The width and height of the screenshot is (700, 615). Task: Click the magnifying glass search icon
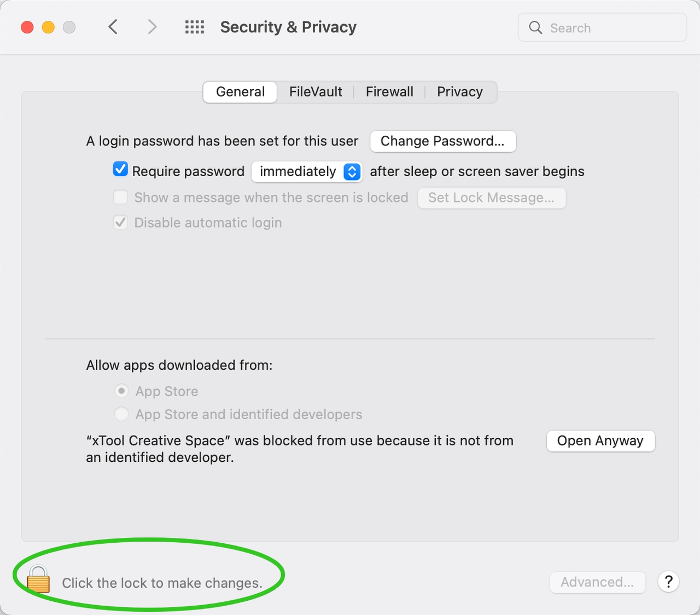click(x=535, y=28)
